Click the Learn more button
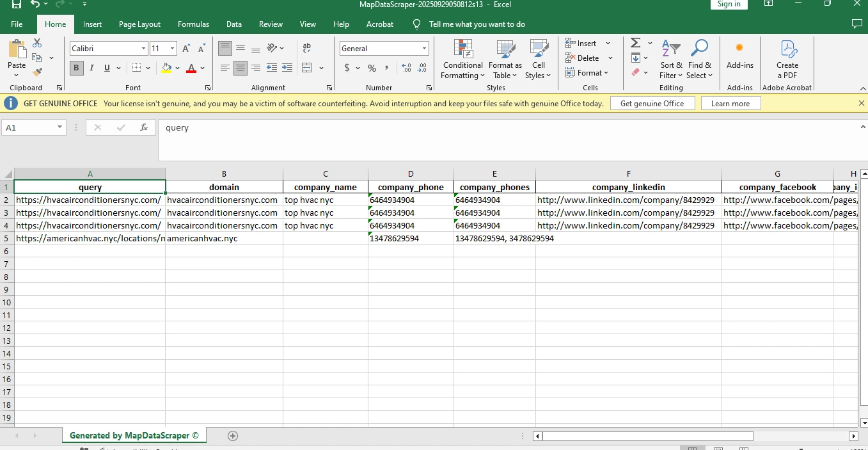Viewport: 868px width, 450px height. [x=730, y=104]
